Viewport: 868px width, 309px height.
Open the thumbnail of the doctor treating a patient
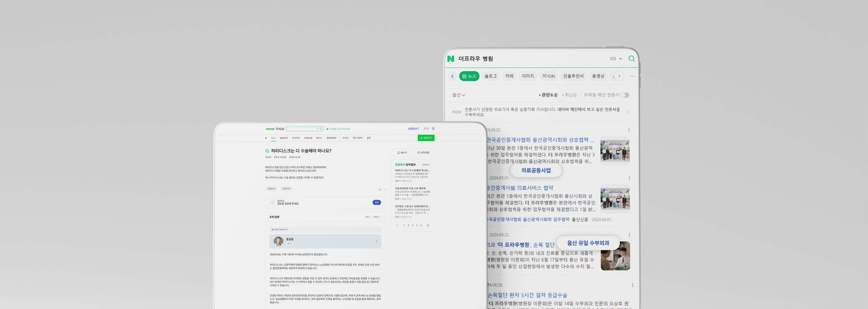coord(615,256)
